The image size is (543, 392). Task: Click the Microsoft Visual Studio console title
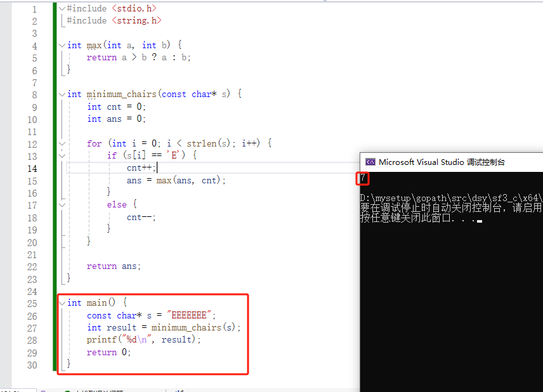coord(442,162)
